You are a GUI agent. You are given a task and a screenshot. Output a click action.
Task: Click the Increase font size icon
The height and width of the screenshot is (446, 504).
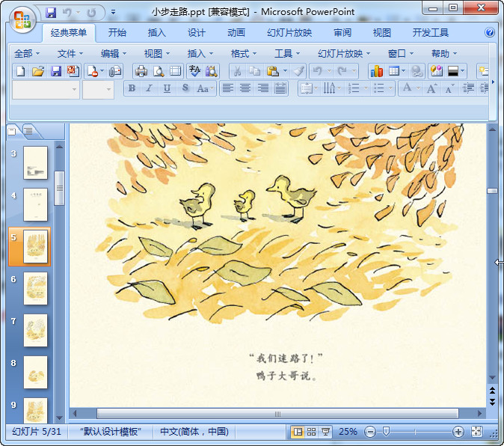pos(431,88)
